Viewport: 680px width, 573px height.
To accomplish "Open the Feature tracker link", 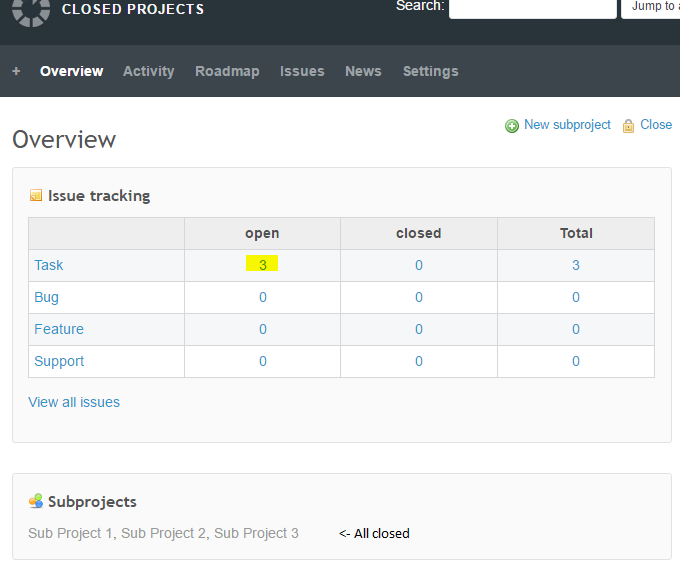I will pos(59,329).
